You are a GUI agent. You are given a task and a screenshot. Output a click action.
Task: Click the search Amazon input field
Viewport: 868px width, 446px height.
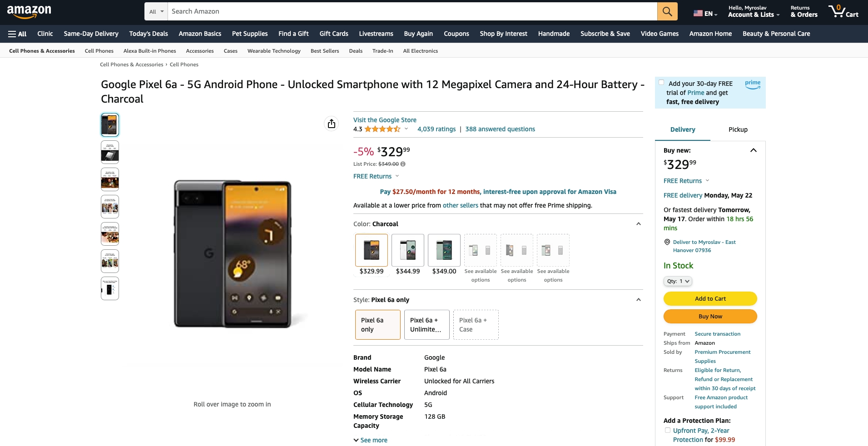tap(412, 11)
